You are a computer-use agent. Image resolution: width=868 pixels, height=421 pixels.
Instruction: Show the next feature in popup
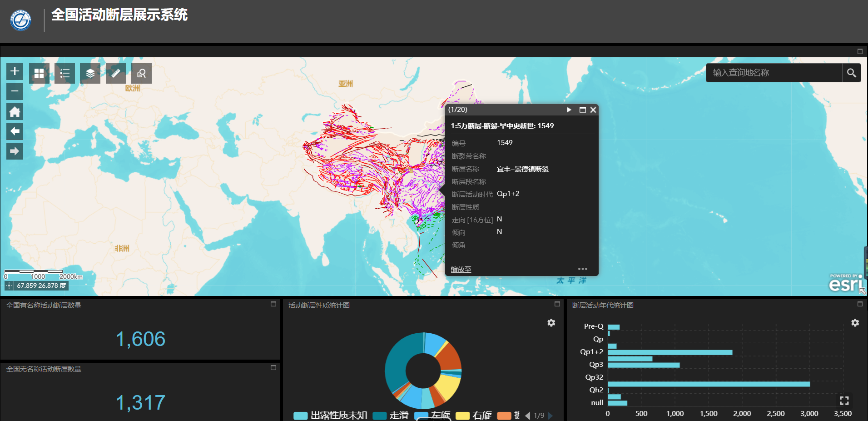(x=569, y=110)
